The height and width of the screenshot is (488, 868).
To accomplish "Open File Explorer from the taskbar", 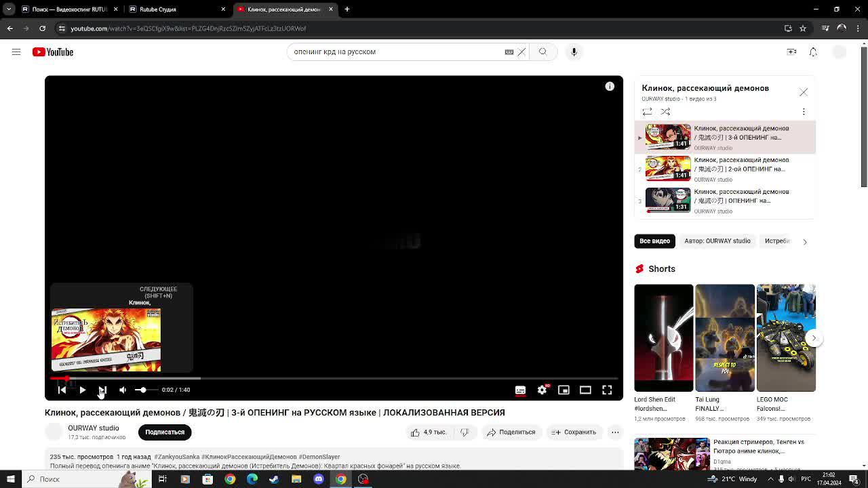I will (296, 479).
